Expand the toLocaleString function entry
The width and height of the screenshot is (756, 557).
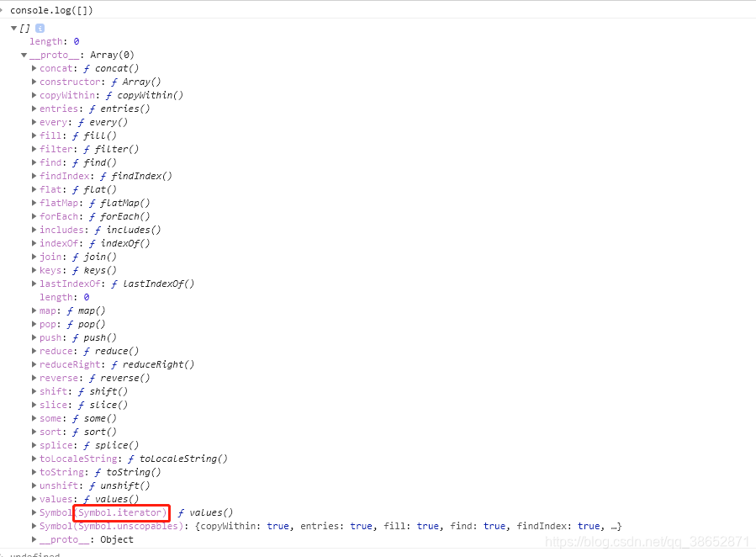[34, 459]
